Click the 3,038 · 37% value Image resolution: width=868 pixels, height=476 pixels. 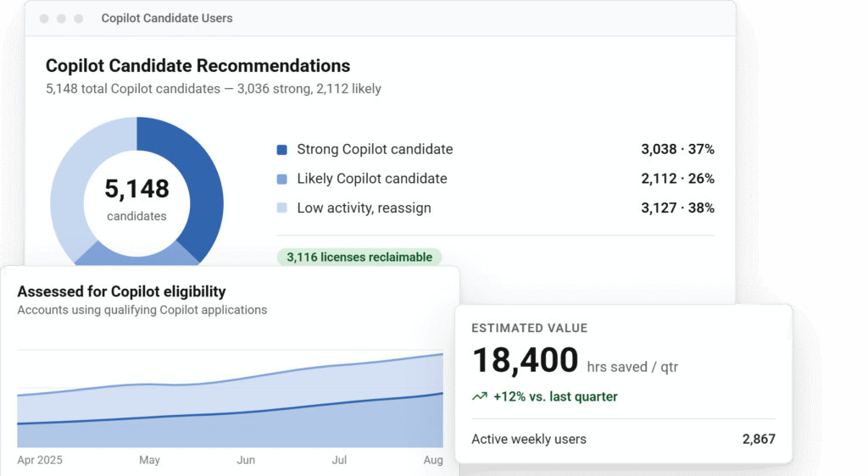[677, 149]
